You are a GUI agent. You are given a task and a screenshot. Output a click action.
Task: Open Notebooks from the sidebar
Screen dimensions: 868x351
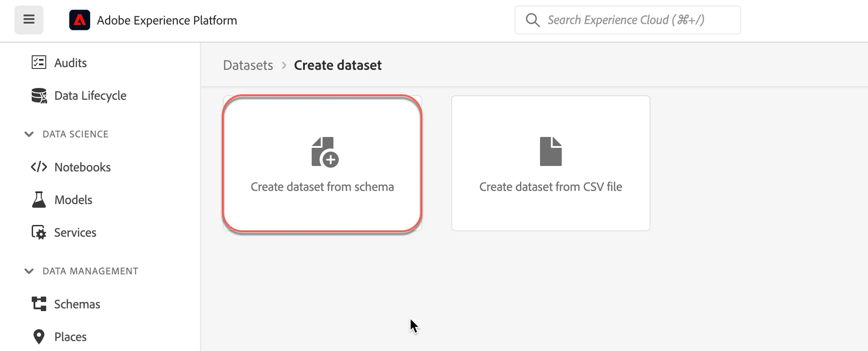coord(82,167)
